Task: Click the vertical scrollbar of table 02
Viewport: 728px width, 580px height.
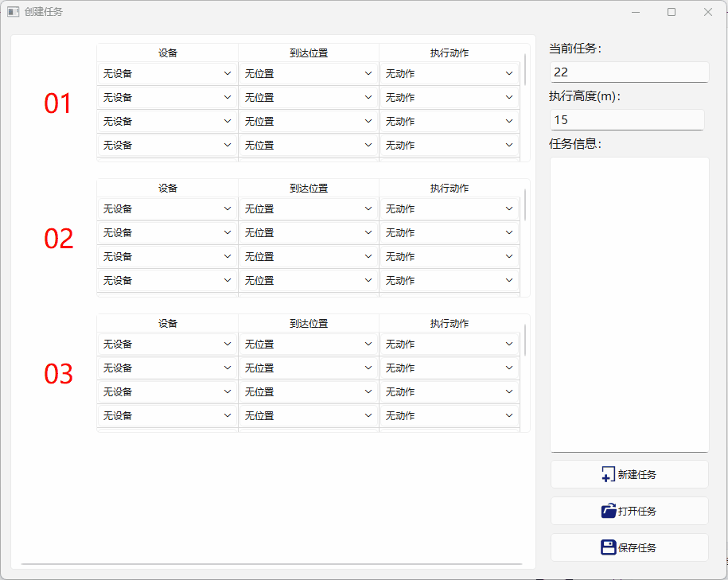Action: click(525, 204)
